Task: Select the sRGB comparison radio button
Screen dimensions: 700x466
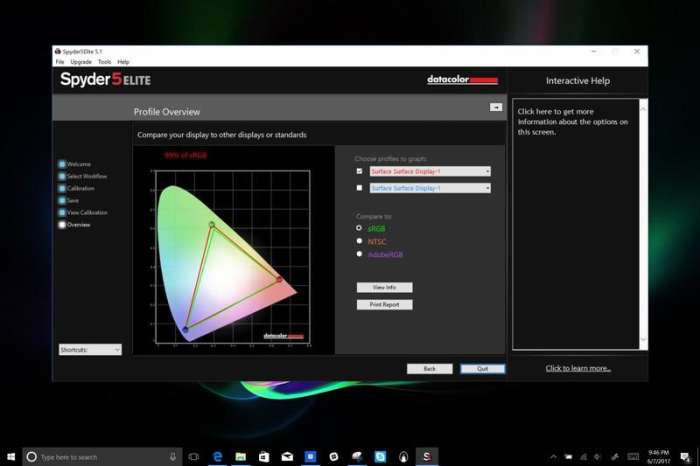Action: point(359,228)
